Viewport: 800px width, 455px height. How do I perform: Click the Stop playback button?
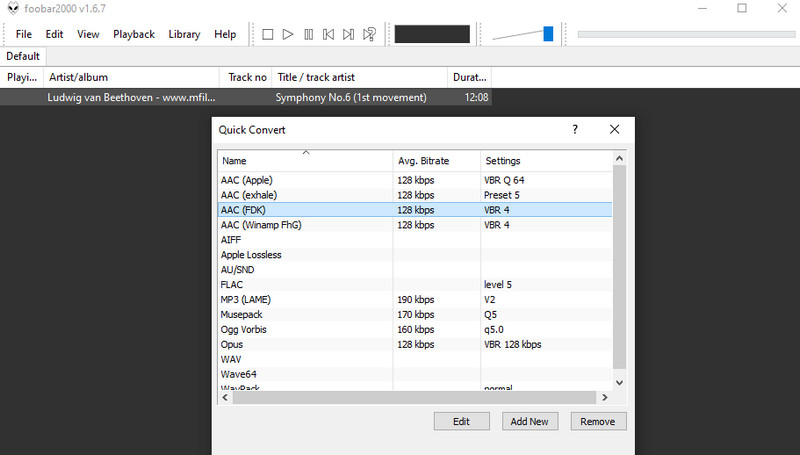[267, 34]
